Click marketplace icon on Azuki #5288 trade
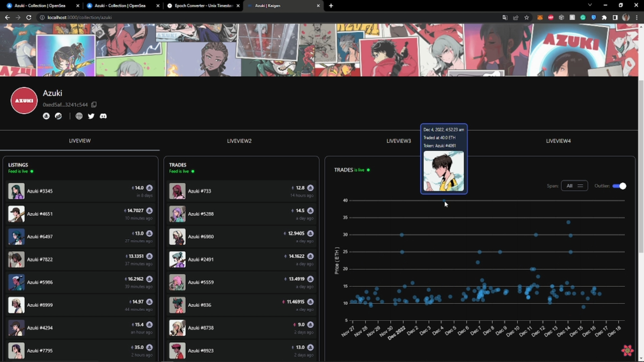The height and width of the screenshot is (362, 644). 310,211
